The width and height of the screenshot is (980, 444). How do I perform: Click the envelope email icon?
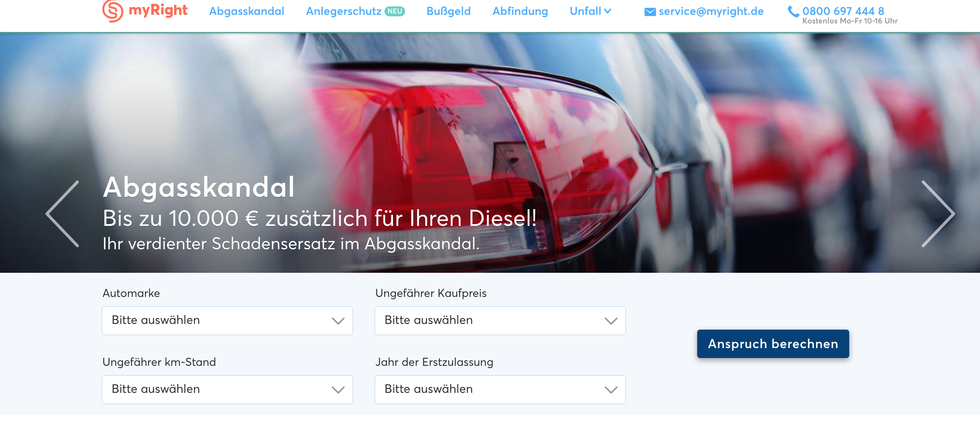650,12
